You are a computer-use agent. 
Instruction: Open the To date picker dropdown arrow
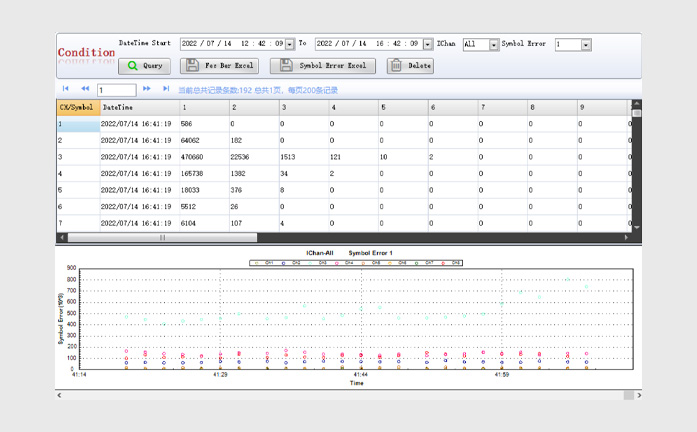pos(428,44)
